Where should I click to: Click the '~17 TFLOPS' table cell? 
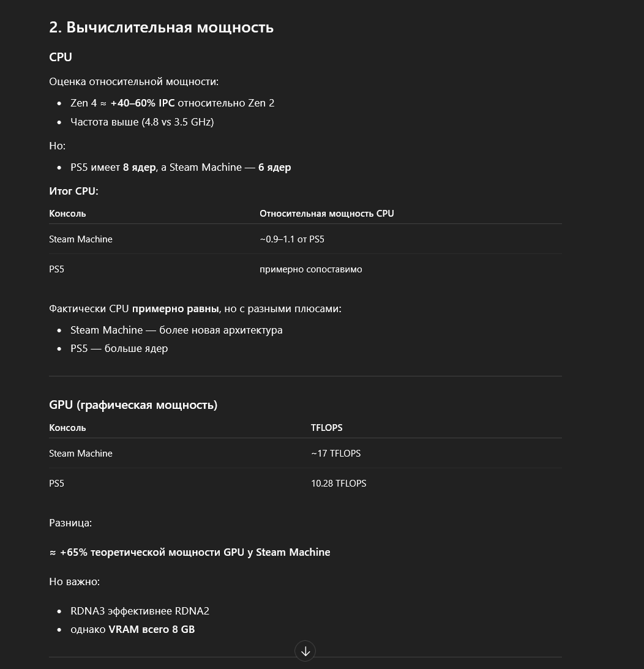pos(336,454)
